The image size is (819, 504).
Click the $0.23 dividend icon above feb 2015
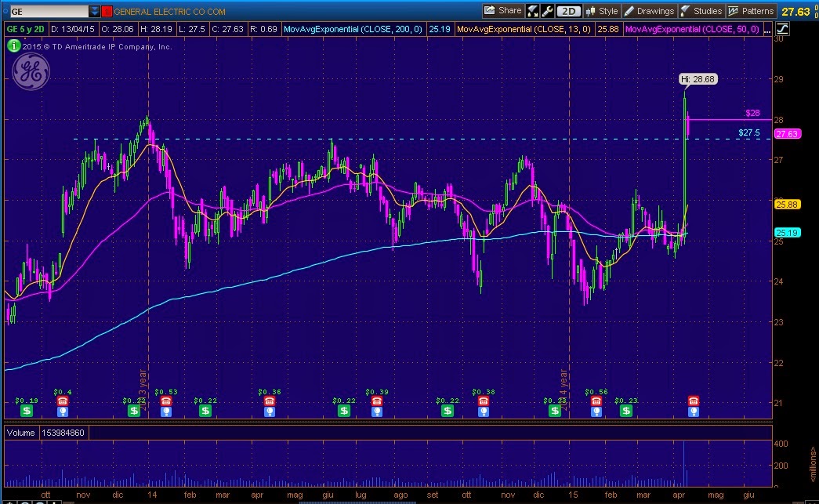click(x=626, y=411)
